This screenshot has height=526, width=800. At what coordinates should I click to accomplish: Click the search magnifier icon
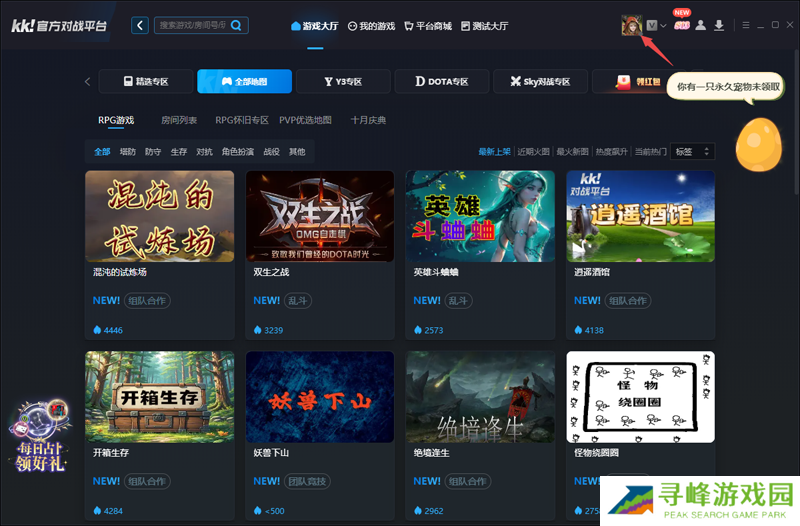pos(236,25)
